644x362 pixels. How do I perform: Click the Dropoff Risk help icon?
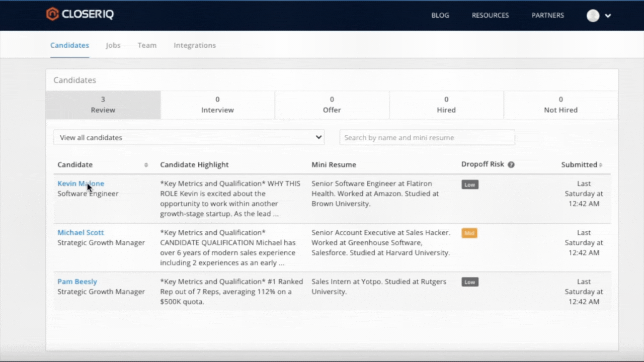(511, 165)
